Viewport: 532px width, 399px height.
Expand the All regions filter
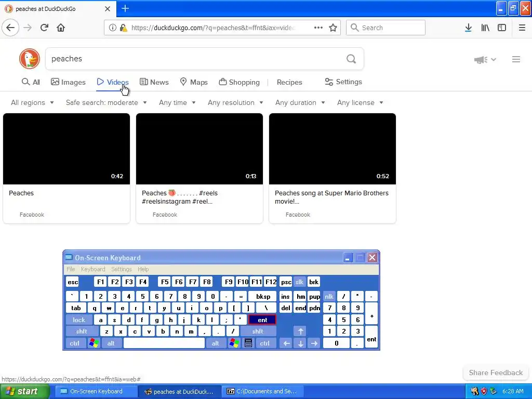coord(32,102)
